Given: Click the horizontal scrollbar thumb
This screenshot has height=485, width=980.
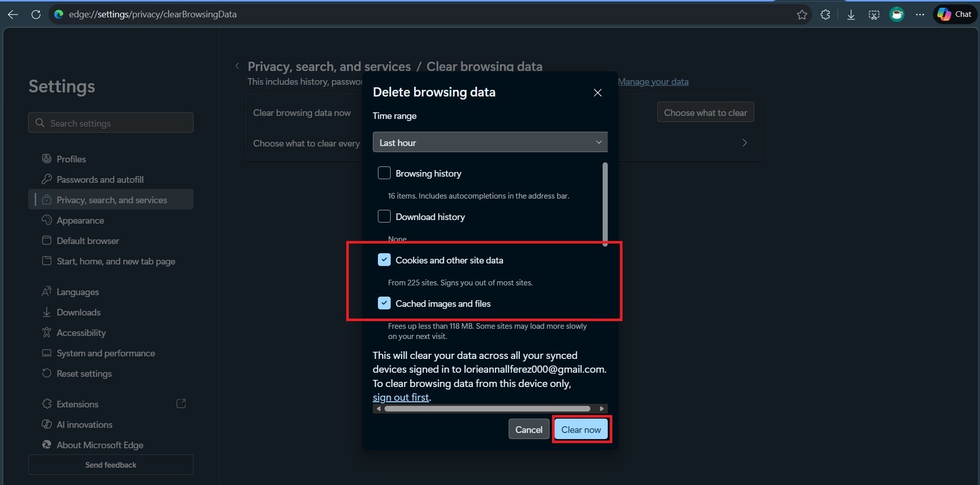Looking at the screenshot, I should (x=487, y=409).
